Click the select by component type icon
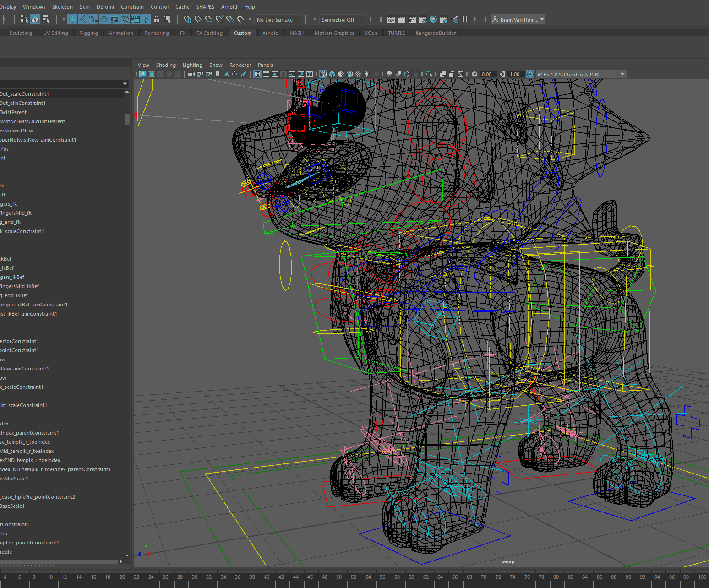The height and width of the screenshot is (588, 709). [46, 19]
